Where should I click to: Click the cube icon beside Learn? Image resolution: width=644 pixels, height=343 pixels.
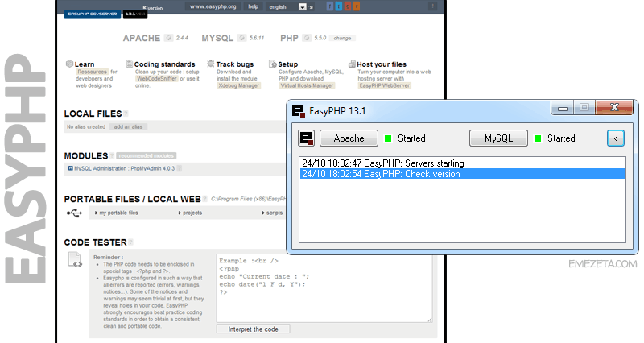[69, 64]
